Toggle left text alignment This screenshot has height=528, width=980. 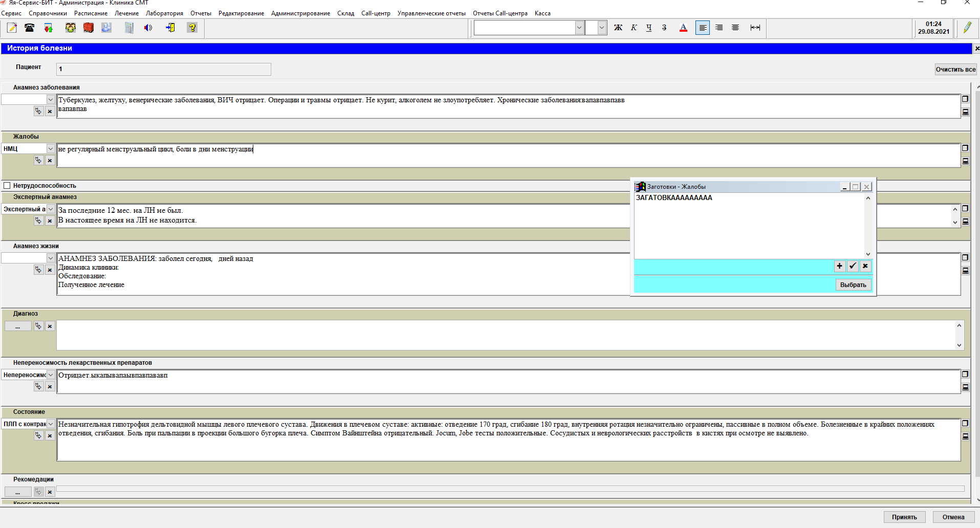click(703, 28)
